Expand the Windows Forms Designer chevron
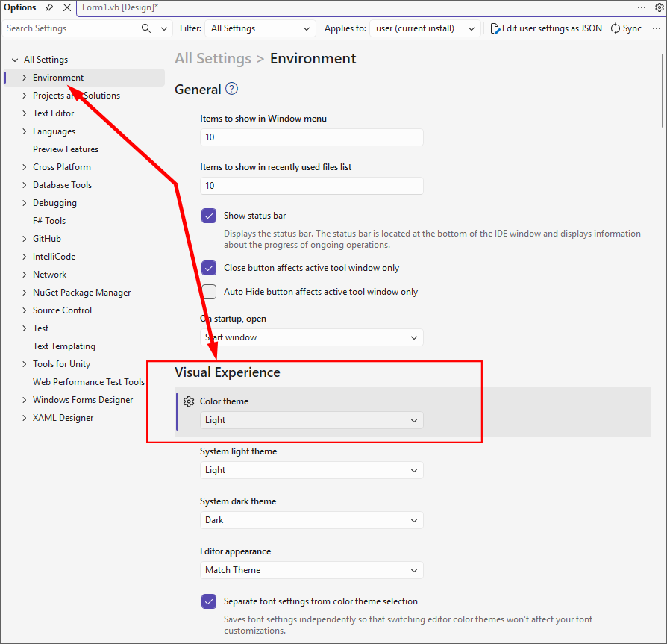 tap(24, 400)
